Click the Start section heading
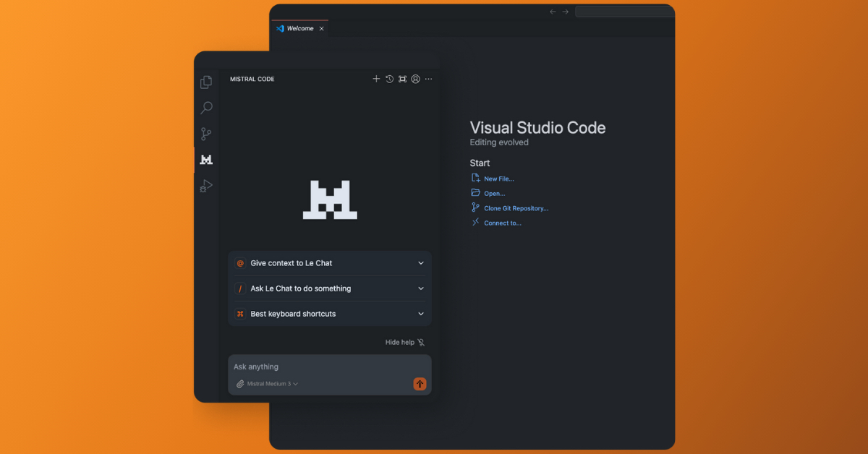The width and height of the screenshot is (868, 454). coord(480,163)
